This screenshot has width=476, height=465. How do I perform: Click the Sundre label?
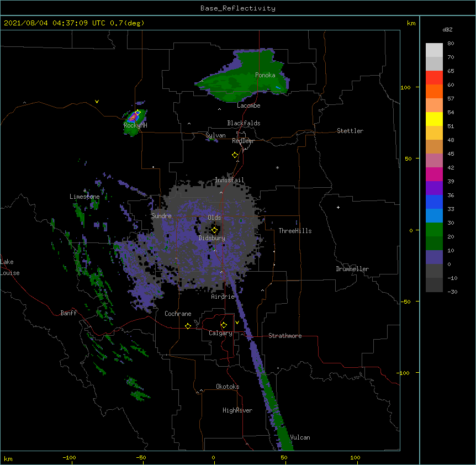coord(161,216)
